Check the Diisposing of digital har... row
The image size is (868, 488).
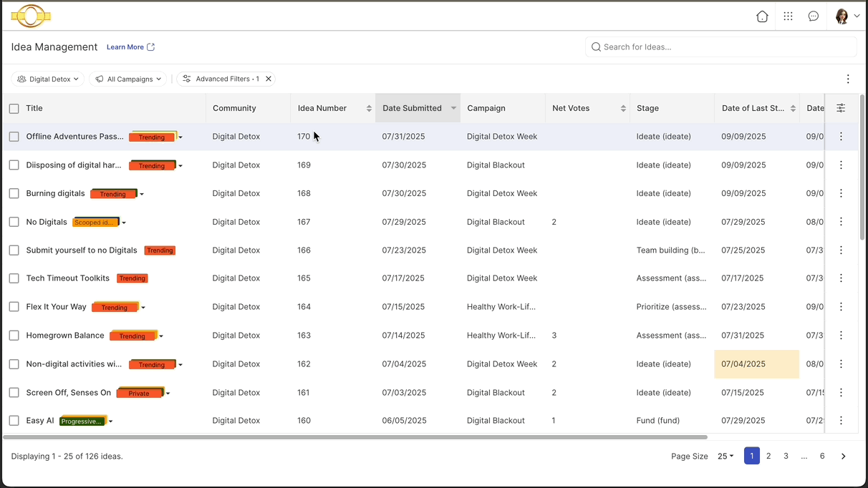point(14,165)
